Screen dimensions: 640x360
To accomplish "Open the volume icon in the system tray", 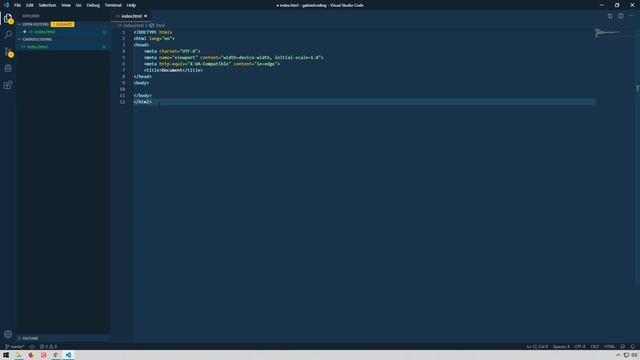I will coord(634,355).
